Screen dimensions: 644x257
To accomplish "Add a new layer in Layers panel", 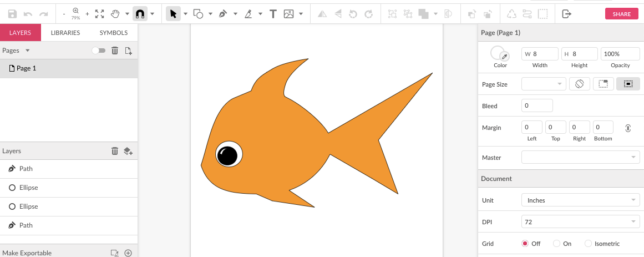I will (x=128, y=151).
